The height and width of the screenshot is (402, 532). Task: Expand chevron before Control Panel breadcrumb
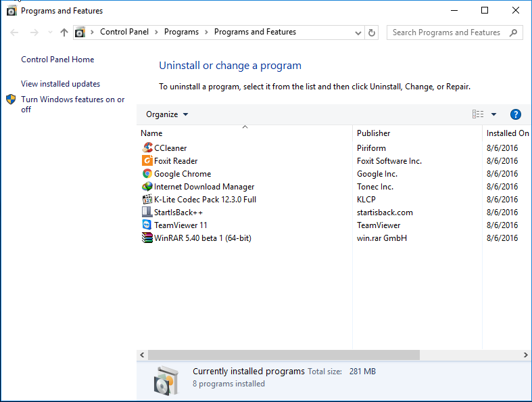(92, 32)
